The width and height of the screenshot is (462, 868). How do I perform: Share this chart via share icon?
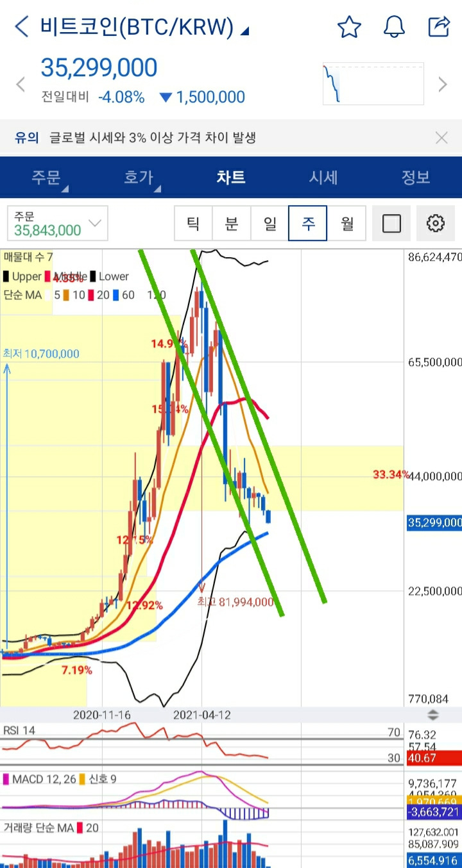click(439, 27)
